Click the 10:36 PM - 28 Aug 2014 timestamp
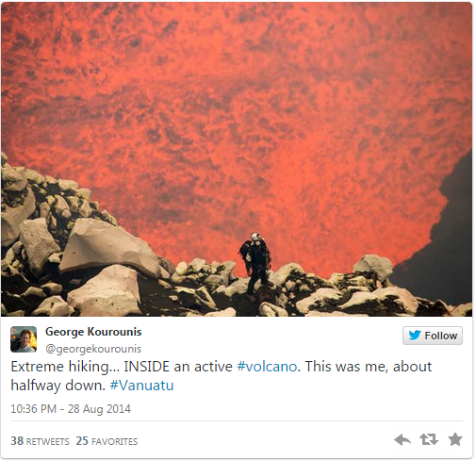The height and width of the screenshot is (460, 476). click(71, 409)
